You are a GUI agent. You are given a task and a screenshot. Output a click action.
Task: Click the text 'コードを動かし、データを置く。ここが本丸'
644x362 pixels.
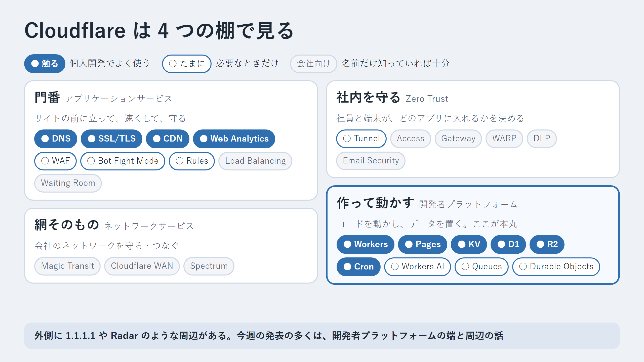point(427,224)
